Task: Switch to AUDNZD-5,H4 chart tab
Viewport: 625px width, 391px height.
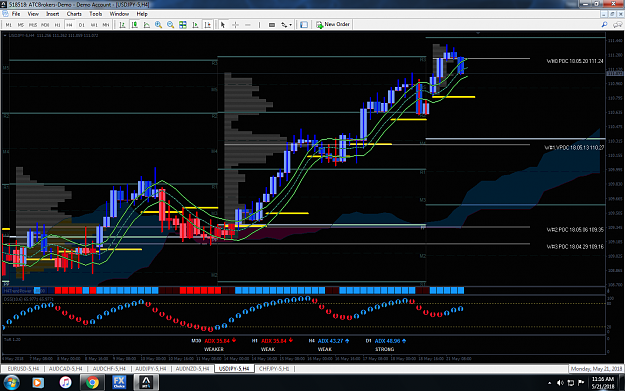Action: (x=192, y=369)
